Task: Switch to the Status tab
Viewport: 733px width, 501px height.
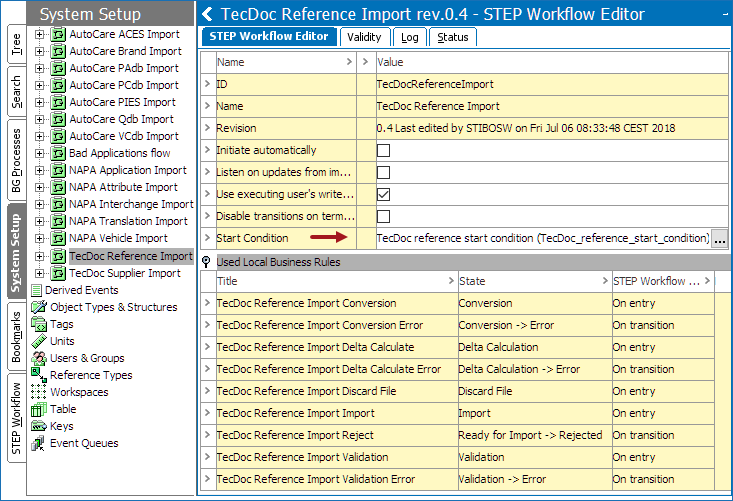Action: (453, 37)
